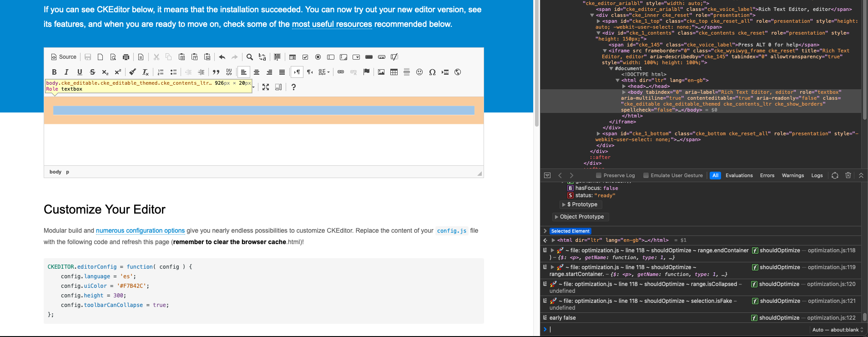Expand the head element in DOM tree
This screenshot has width=868, height=337.
click(x=625, y=86)
